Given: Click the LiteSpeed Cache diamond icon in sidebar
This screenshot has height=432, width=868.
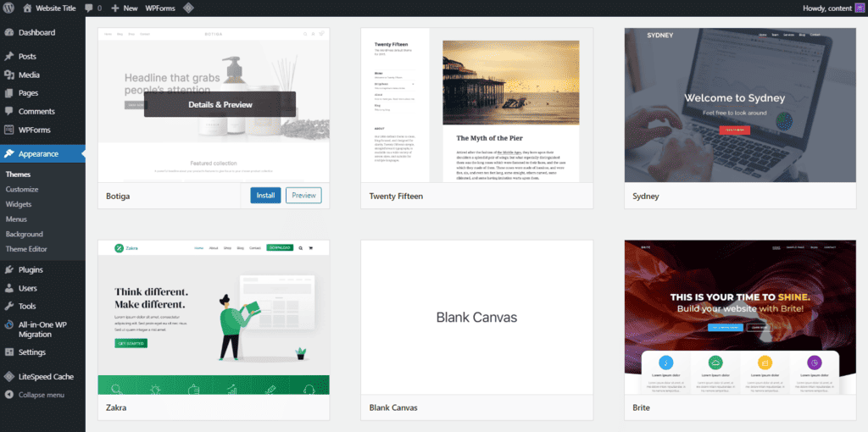Looking at the screenshot, I should tap(8, 376).
